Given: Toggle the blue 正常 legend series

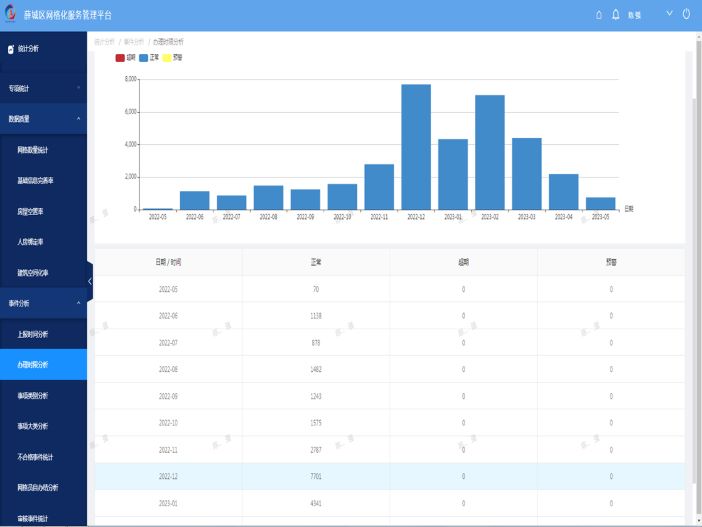Looking at the screenshot, I should [x=149, y=57].
